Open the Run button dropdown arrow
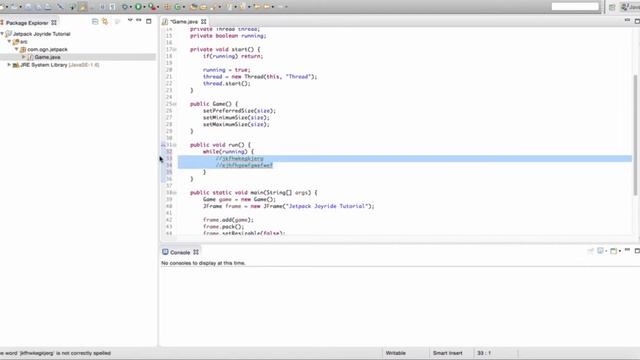640x360 pixels. pyautogui.click(x=144, y=7)
